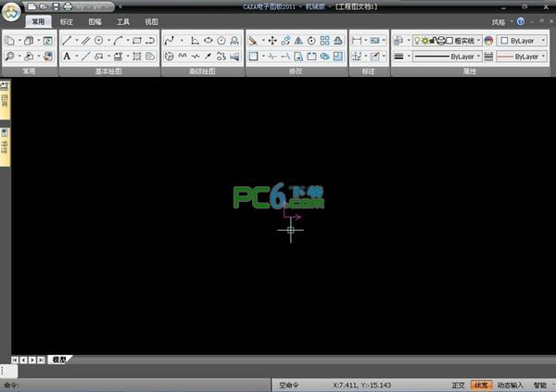Expand the ByLayer color dropdown
The image size is (556, 392).
pyautogui.click(x=521, y=41)
